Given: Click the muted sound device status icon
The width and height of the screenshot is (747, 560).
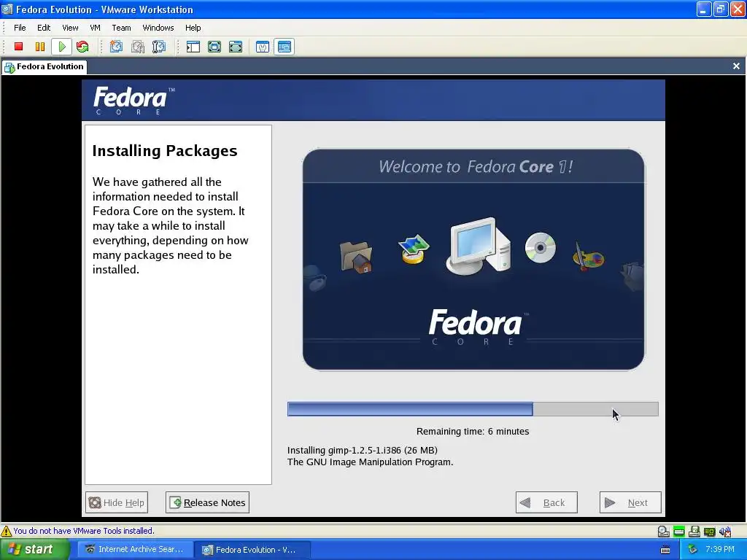Looking at the screenshot, I should [x=725, y=532].
